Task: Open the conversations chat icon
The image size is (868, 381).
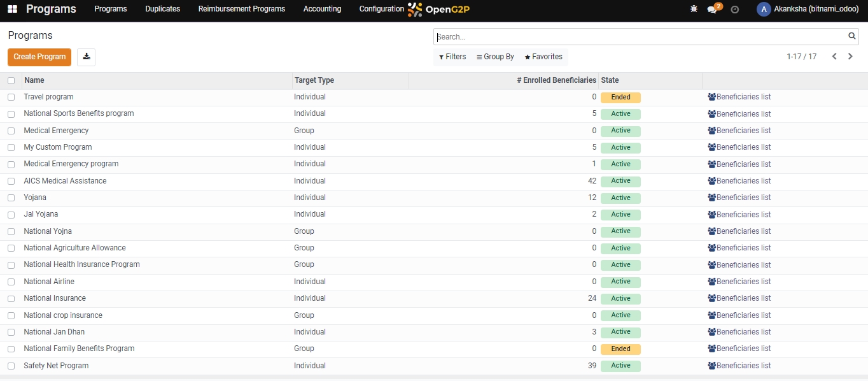Action: point(712,10)
